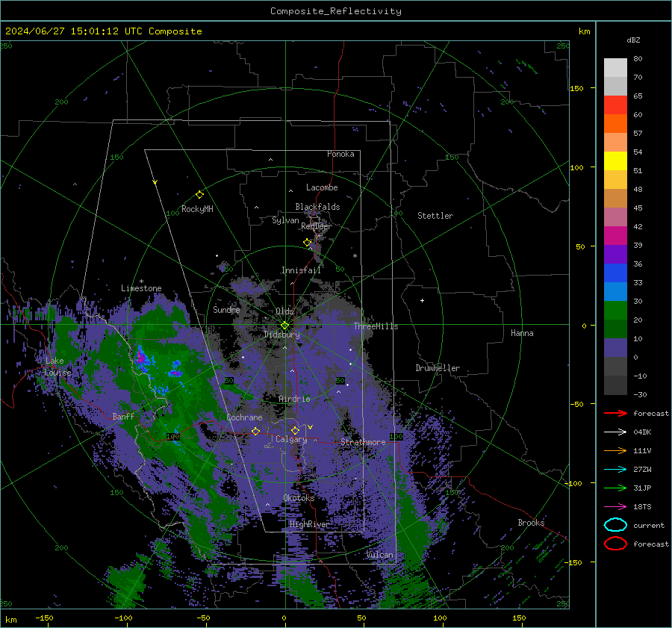672x628 pixels.
Task: Click the Drumheller label
Action: (x=438, y=368)
